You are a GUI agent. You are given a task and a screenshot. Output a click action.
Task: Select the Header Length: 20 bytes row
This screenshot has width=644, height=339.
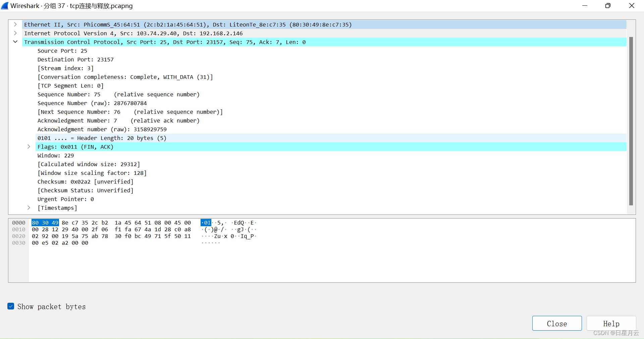(x=331, y=138)
